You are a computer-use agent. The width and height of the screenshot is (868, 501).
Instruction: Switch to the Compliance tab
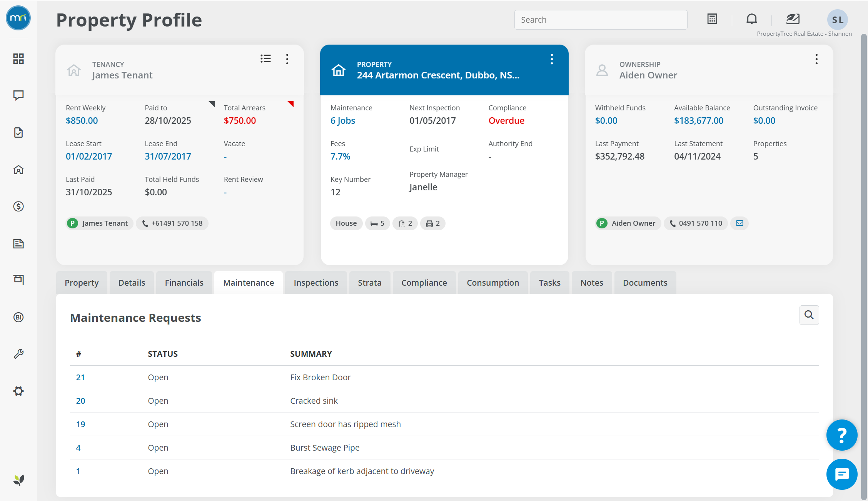tap(424, 283)
